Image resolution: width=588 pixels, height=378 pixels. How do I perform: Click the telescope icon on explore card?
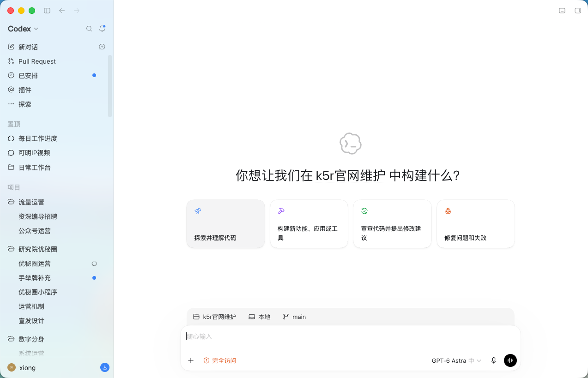pyautogui.click(x=198, y=211)
